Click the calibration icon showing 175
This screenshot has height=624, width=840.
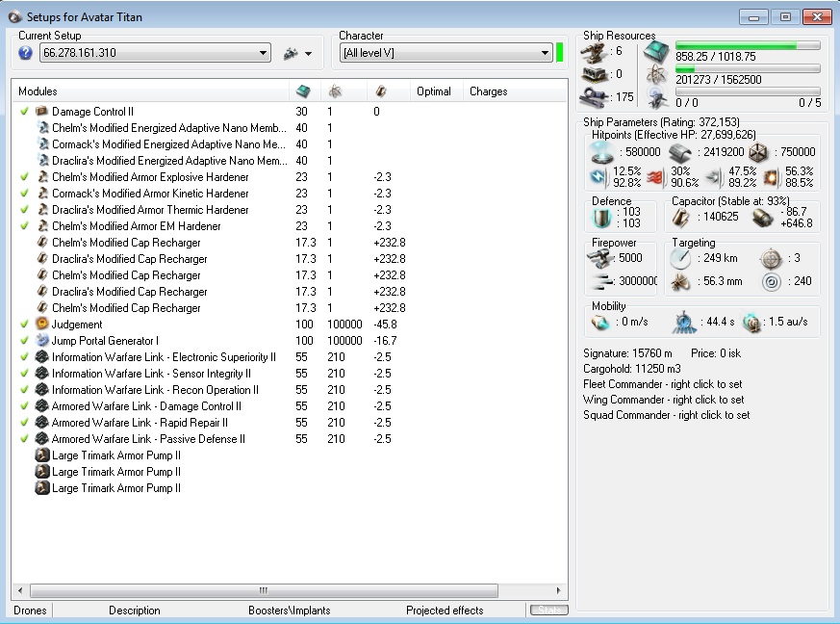pyautogui.click(x=595, y=97)
